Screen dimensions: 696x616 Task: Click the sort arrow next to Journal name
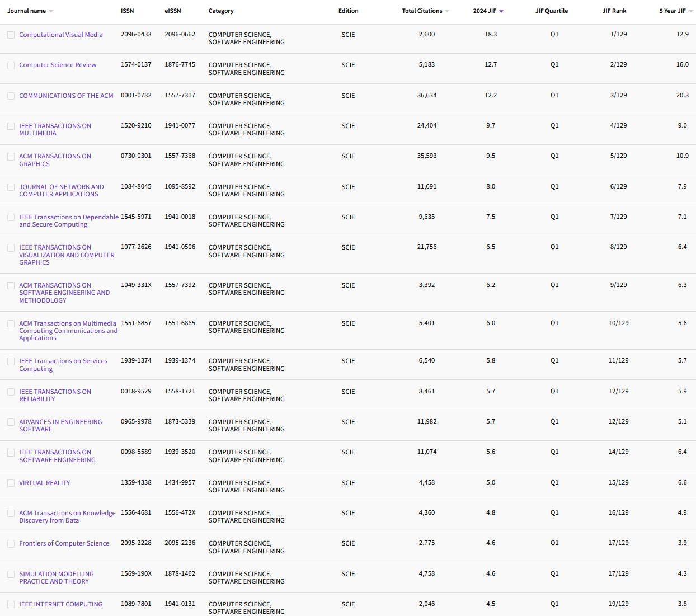(51, 11)
